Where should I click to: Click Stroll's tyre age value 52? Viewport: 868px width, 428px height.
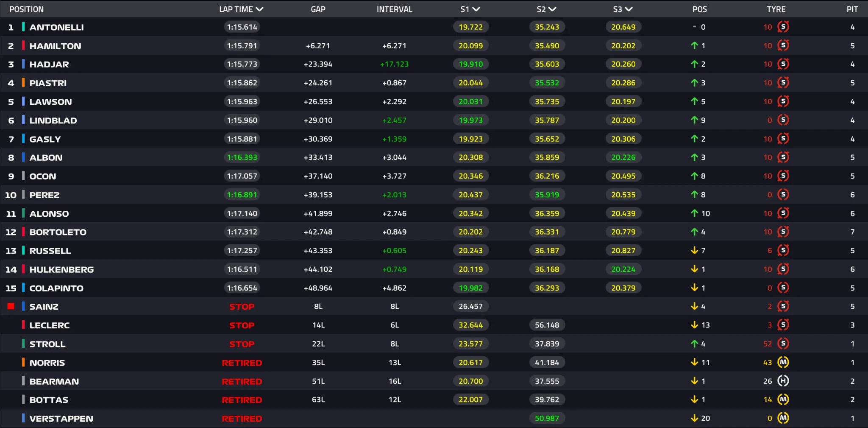point(768,344)
